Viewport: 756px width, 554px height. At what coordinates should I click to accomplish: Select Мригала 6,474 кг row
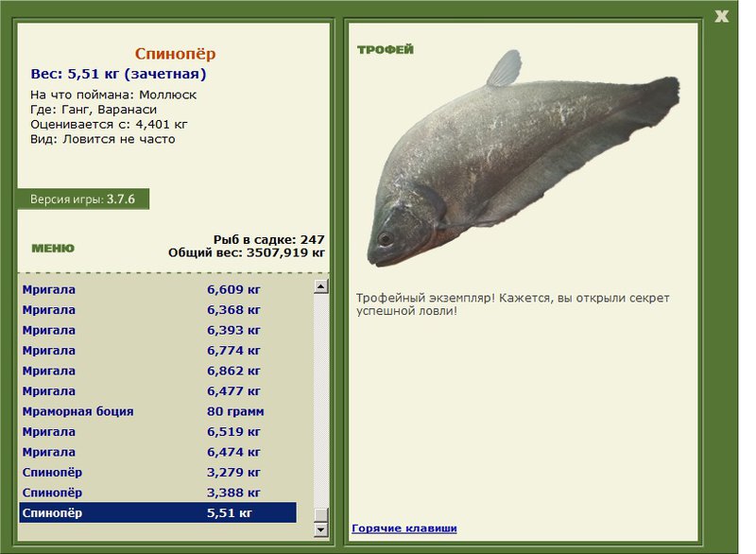[x=158, y=452]
